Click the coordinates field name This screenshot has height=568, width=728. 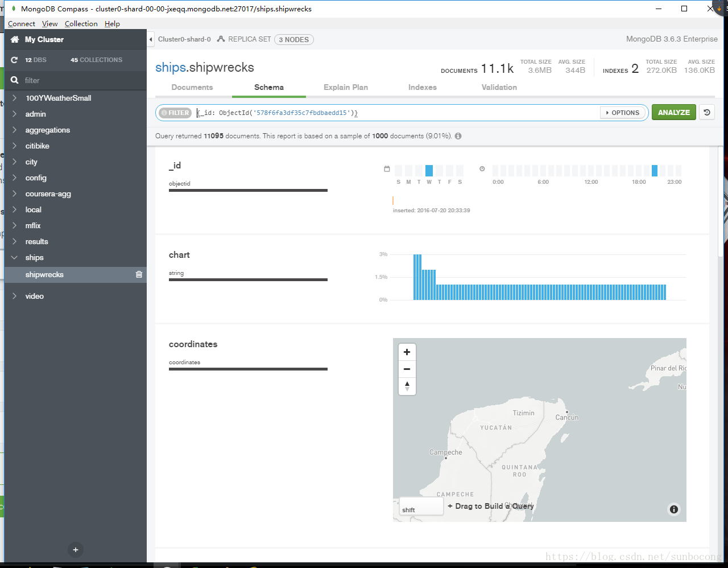point(193,344)
